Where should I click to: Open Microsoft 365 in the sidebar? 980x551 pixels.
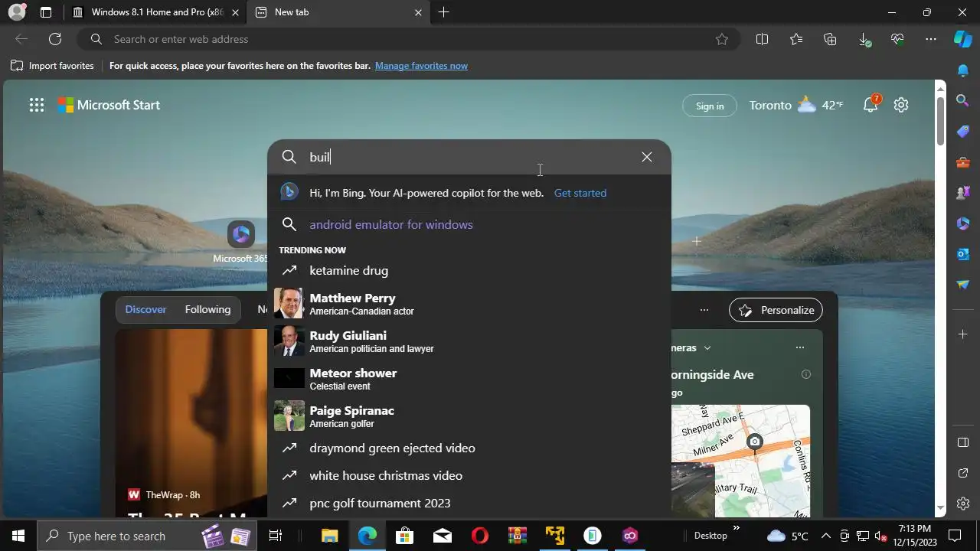click(x=963, y=223)
